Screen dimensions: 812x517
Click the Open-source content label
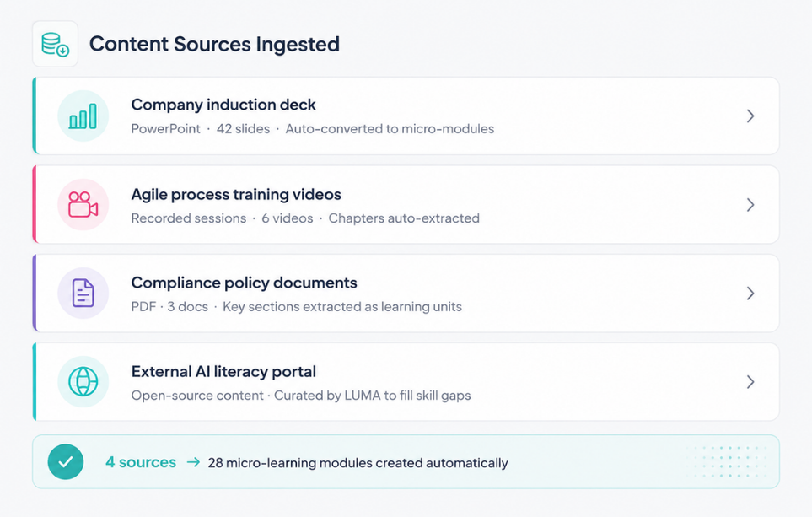point(197,396)
